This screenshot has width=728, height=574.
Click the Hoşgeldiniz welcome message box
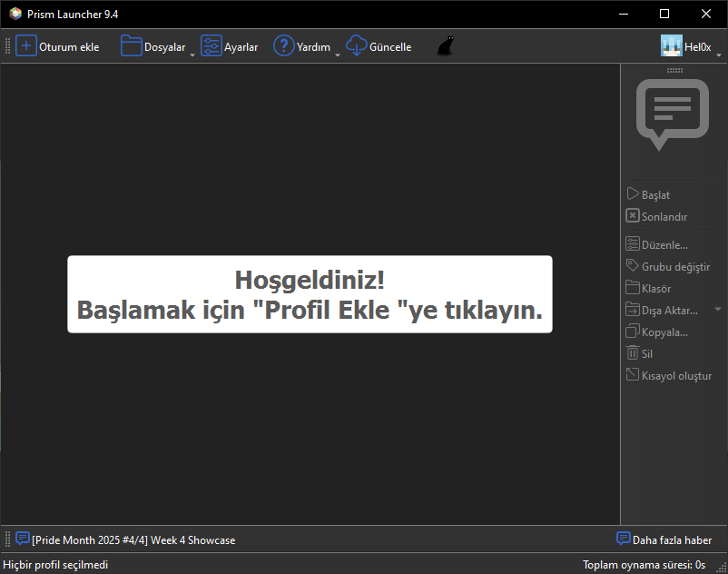point(310,294)
